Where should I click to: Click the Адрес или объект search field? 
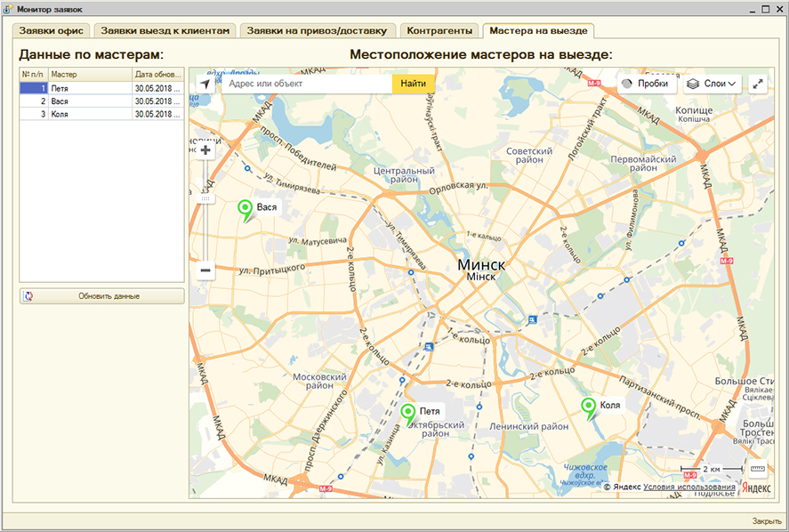tap(307, 84)
